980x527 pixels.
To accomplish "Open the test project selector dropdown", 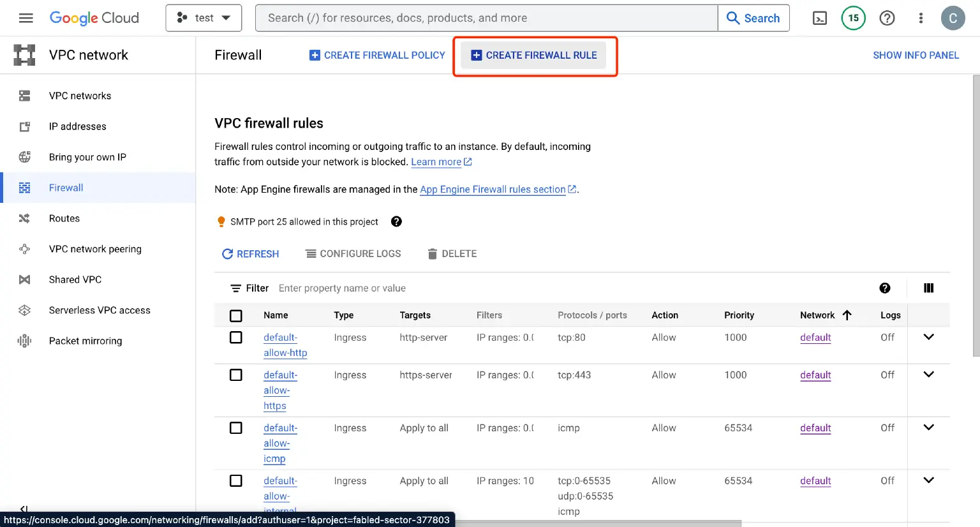I will tap(204, 18).
